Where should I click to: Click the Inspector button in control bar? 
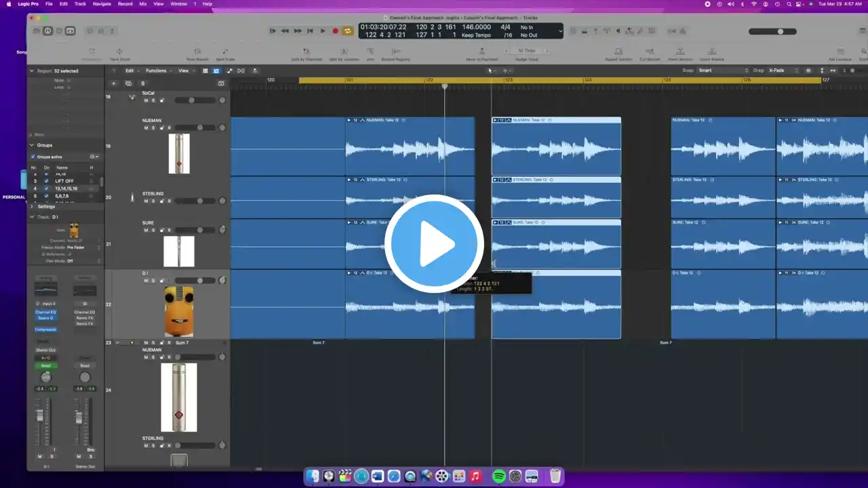(47, 30)
